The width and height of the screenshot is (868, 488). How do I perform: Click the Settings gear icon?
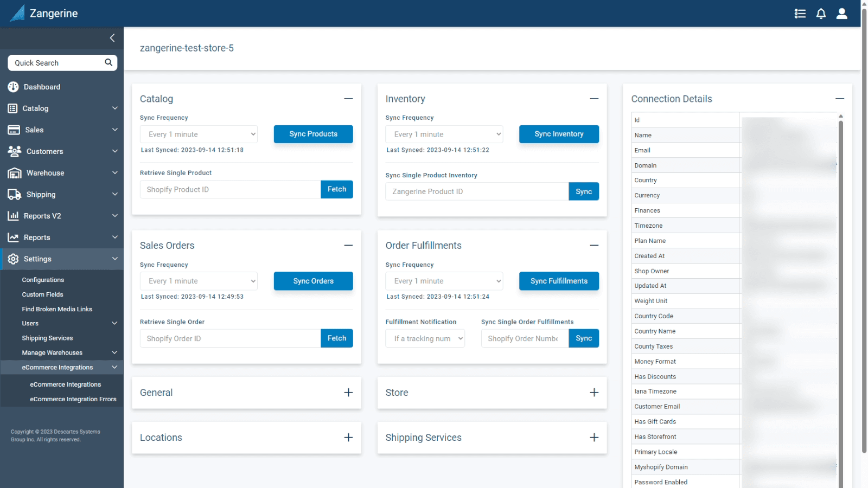[x=13, y=259]
